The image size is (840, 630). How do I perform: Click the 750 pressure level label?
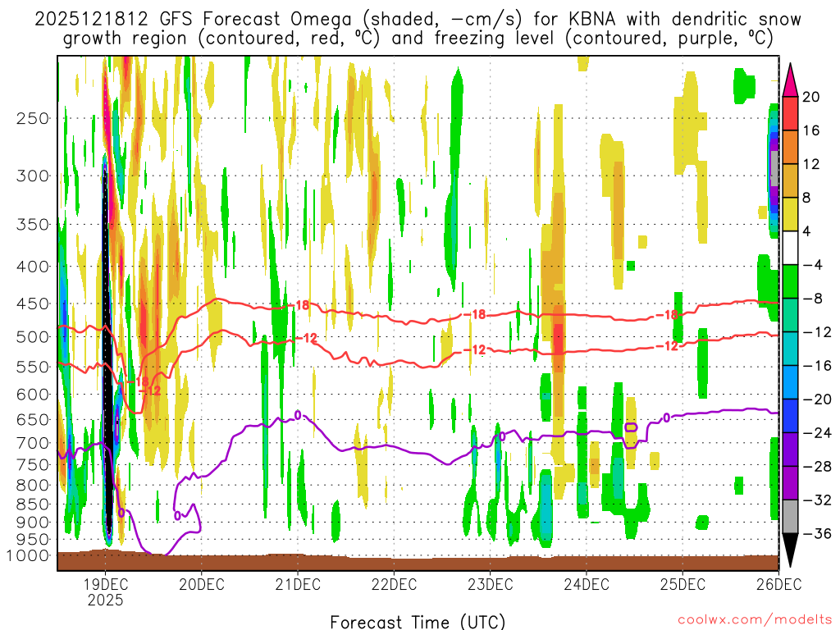tap(33, 465)
